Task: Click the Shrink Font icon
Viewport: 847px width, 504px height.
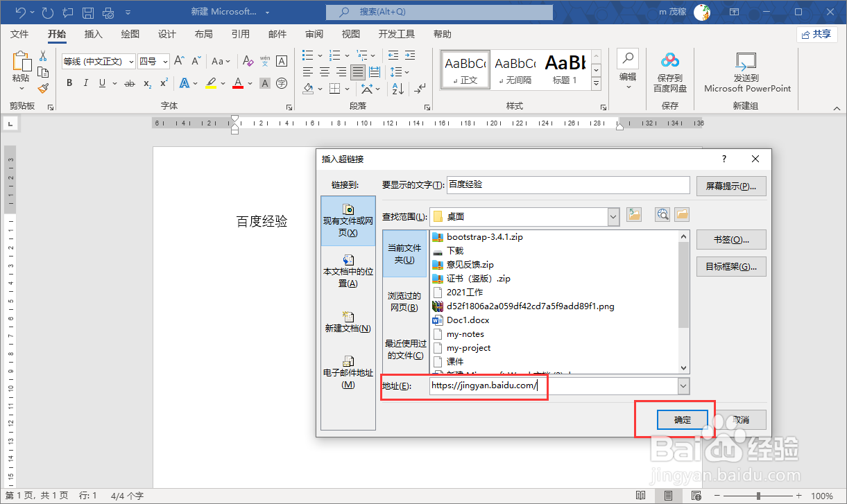Action: 196,61
